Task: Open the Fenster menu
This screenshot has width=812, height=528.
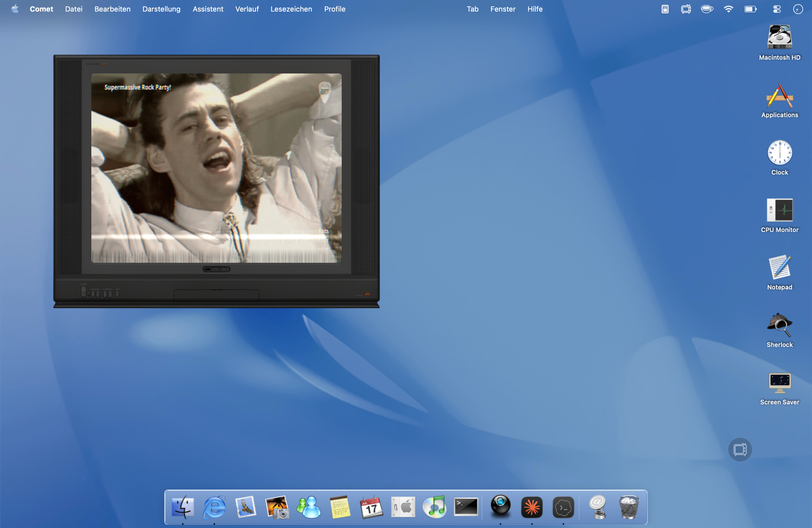Action: [503, 9]
